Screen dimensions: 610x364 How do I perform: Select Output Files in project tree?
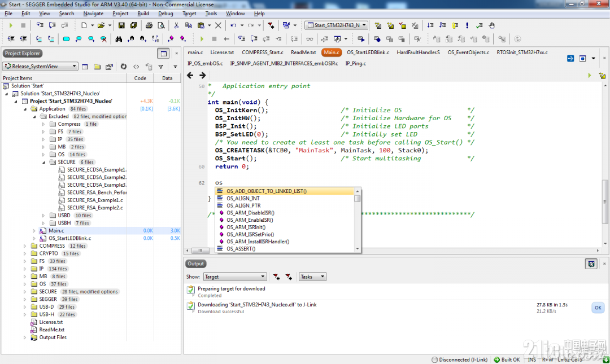pyautogui.click(x=53, y=337)
